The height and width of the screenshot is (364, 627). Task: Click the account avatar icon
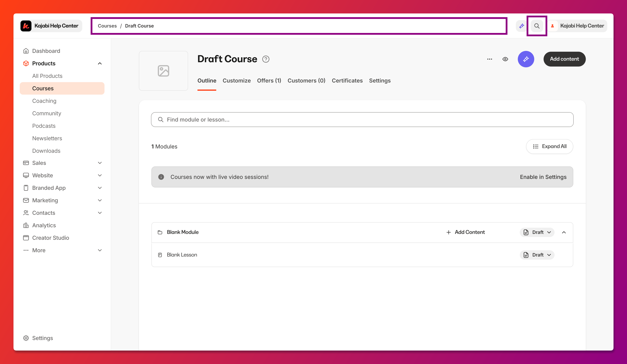tap(552, 26)
